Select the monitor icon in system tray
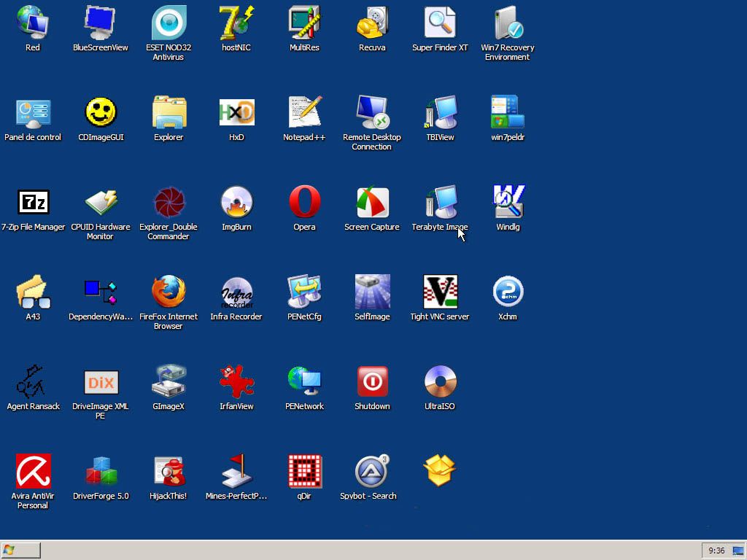The image size is (747, 560). tap(738, 551)
